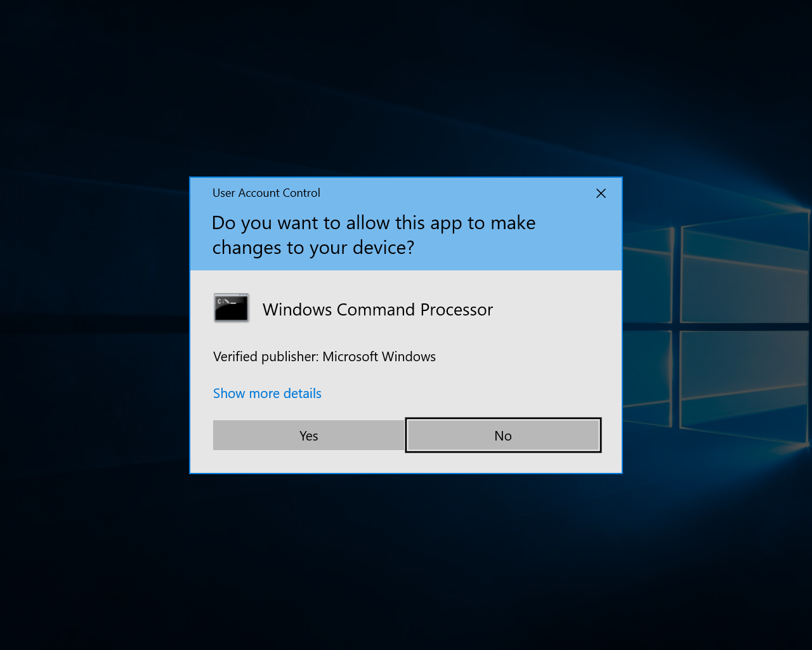Expand Show more details
Screen dimensions: 812x650
tap(267, 394)
